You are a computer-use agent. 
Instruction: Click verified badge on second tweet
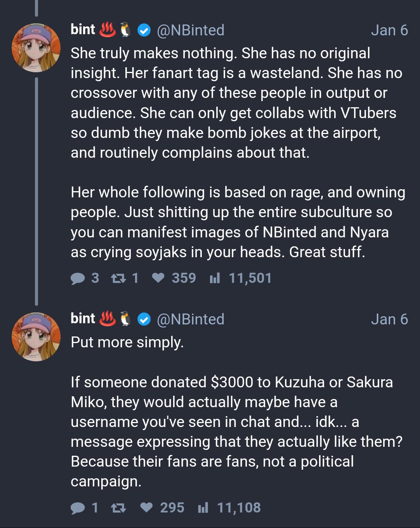point(144,319)
